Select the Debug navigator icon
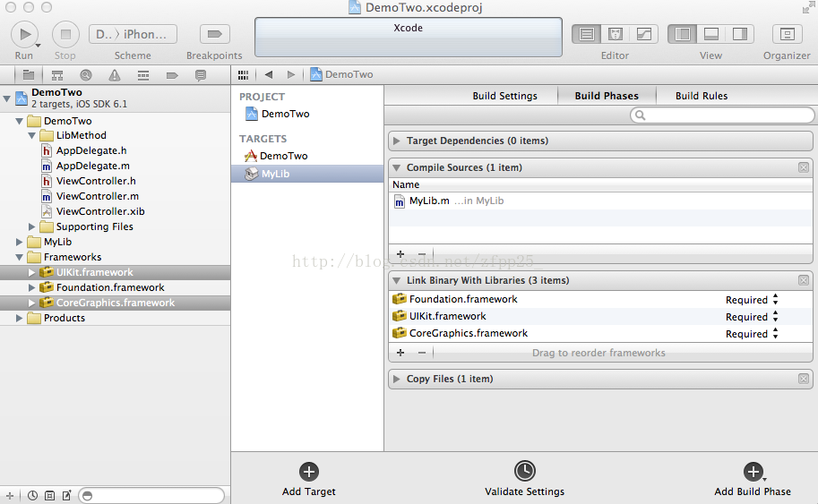 tap(143, 75)
